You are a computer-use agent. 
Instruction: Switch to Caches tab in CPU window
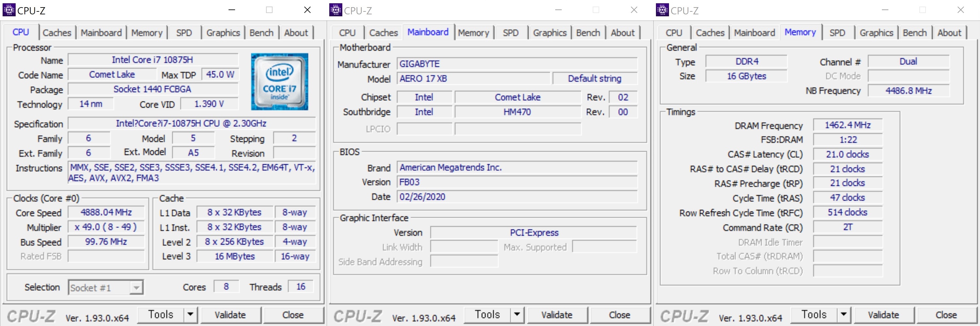pos(57,33)
